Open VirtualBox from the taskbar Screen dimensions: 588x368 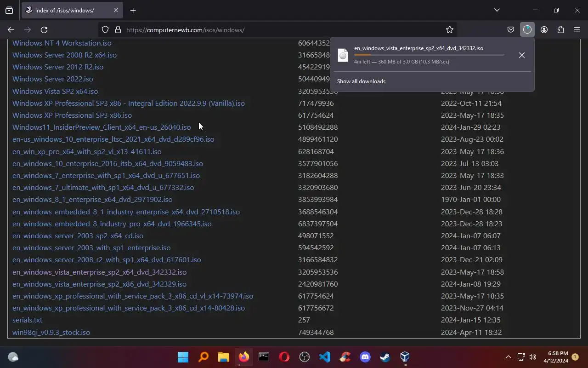click(405, 357)
